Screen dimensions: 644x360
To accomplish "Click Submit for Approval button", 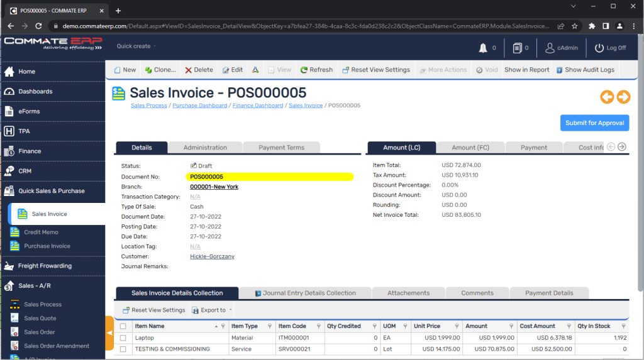I will 594,123.
